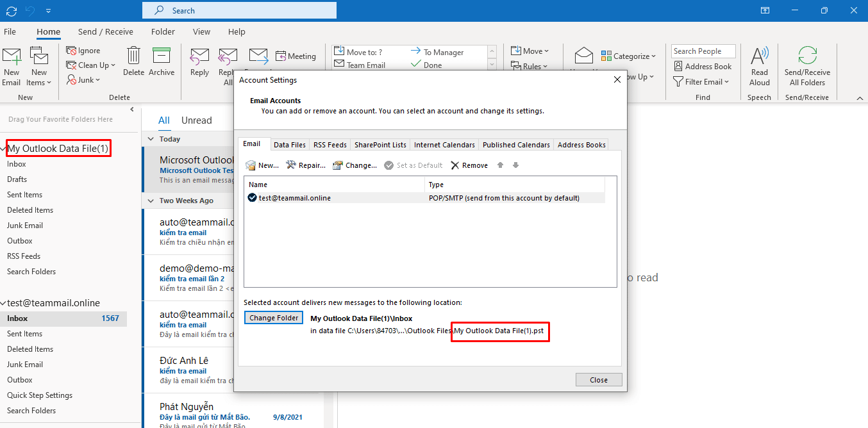Open the Junk dropdown in ribbon
The height and width of the screenshot is (428, 868).
pos(83,80)
